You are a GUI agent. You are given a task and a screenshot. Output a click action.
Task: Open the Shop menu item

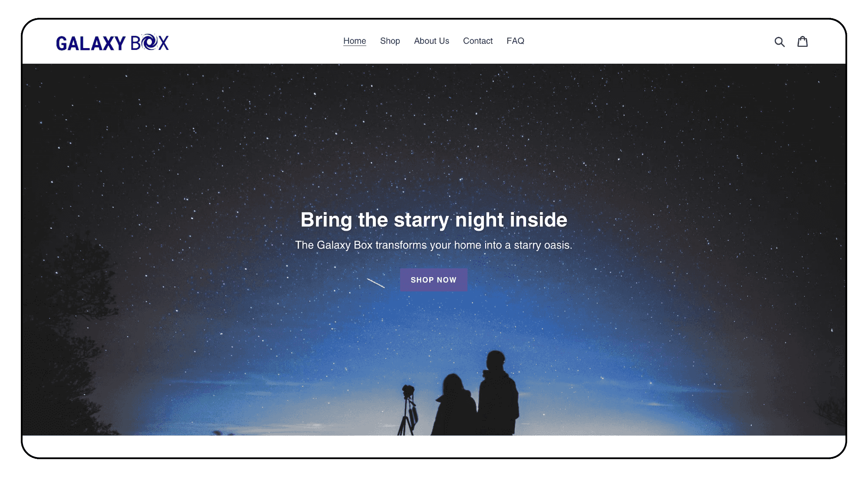pos(390,41)
